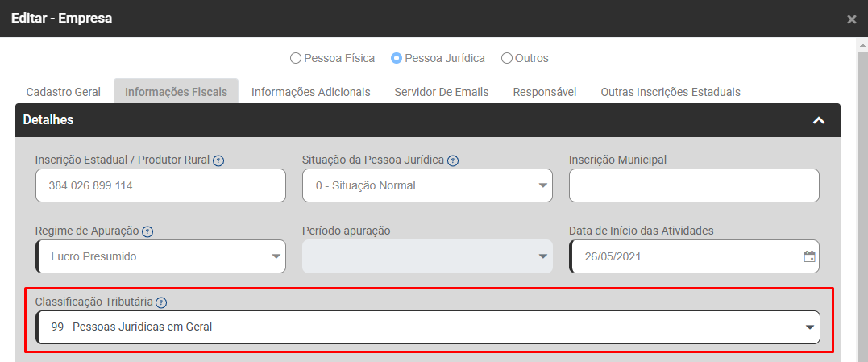The width and height of the screenshot is (868, 362).
Task: Choose the Outros radio option
Action: (507, 58)
